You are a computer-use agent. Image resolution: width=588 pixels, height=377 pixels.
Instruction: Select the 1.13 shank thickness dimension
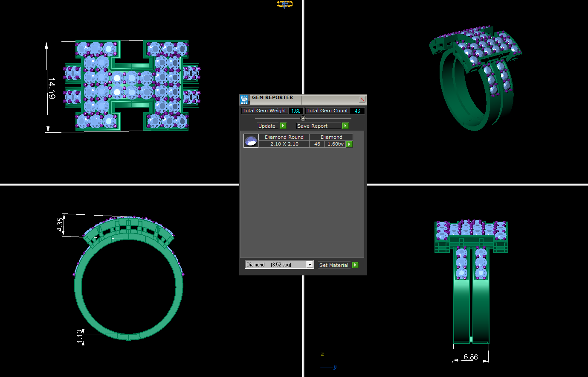[x=80, y=336]
